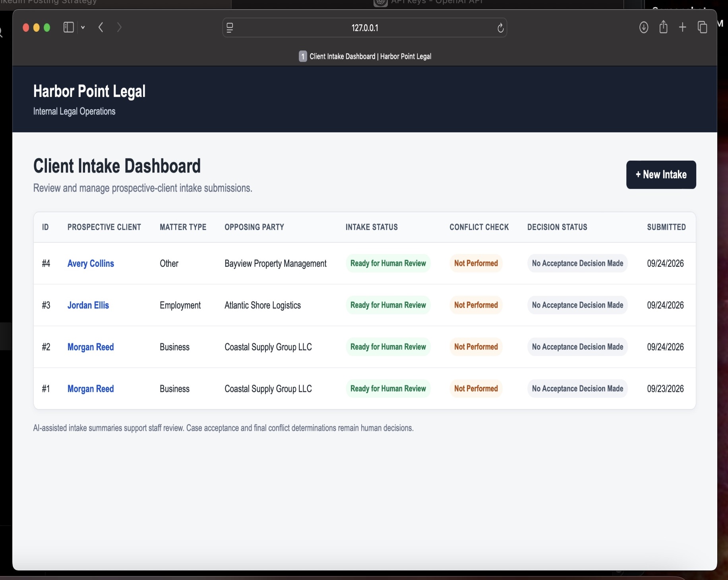Add a new tab with the plus icon
728x580 pixels.
683,27
